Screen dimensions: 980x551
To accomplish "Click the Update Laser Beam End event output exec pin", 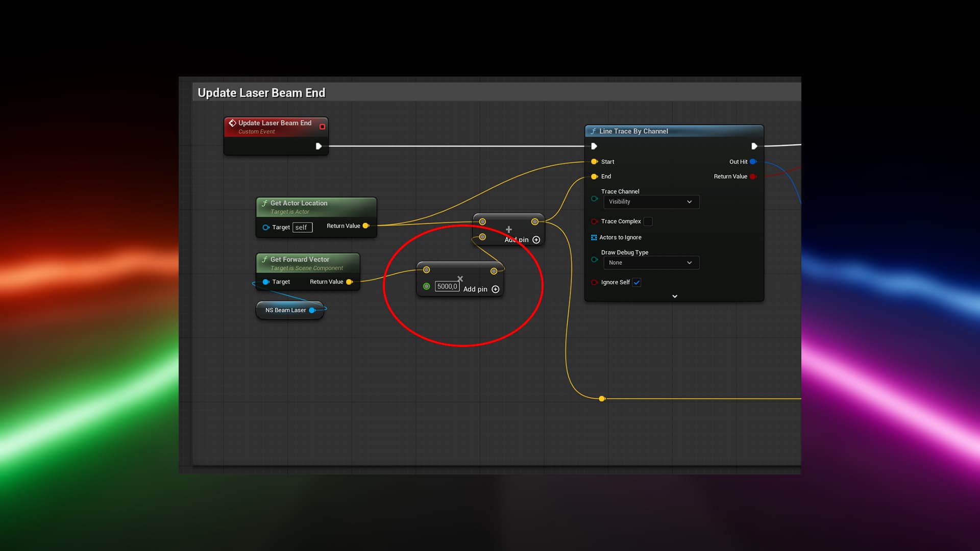I will pos(318,146).
